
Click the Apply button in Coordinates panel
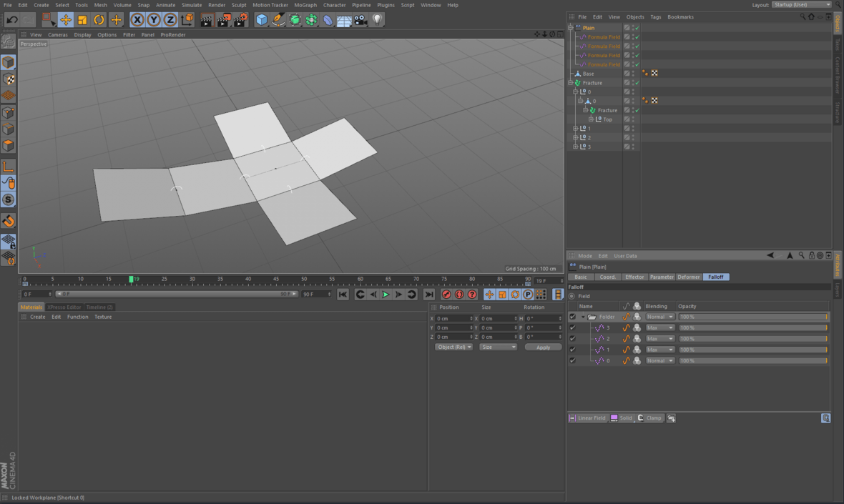click(543, 347)
